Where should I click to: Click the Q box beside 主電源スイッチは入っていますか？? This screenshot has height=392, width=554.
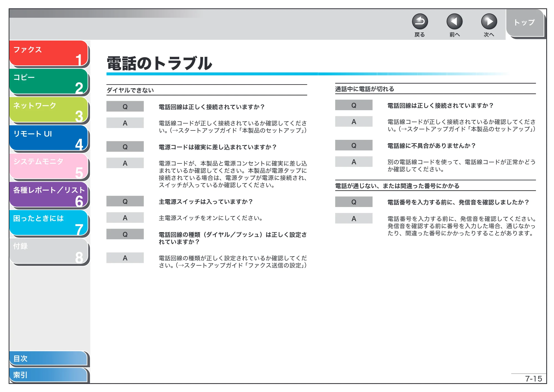click(125, 201)
